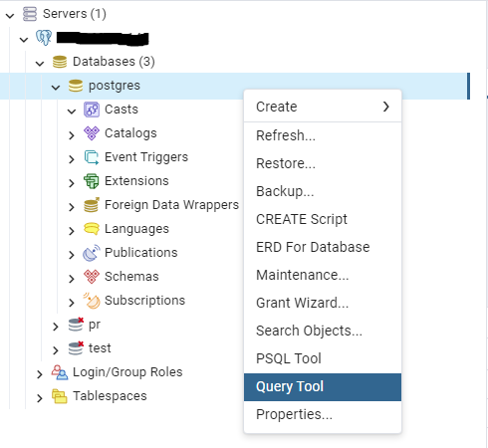
Task: Select the Casts tree label
Action: [122, 110]
